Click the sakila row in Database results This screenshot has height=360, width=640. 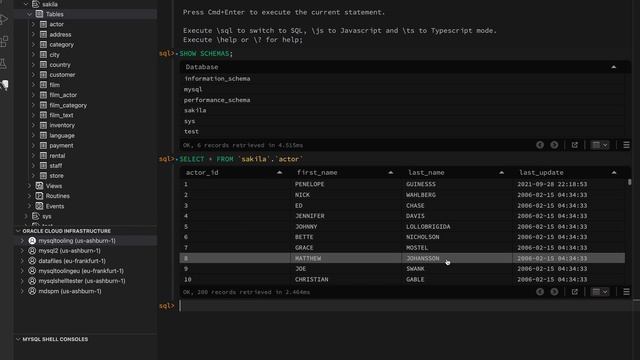pyautogui.click(x=402, y=110)
